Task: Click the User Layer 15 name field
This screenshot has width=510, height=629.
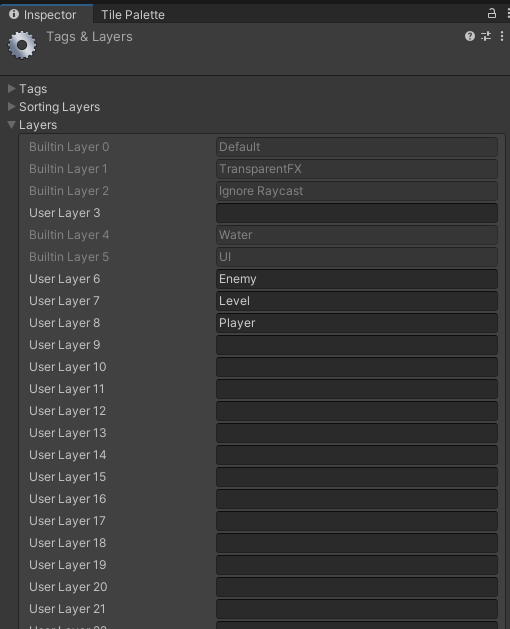Action: [x=357, y=477]
